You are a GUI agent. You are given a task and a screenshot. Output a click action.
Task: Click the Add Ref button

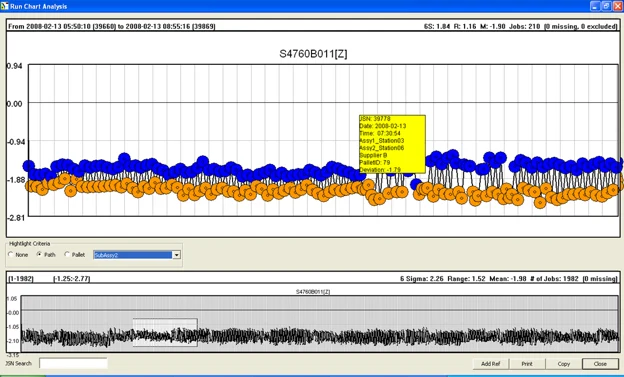click(x=491, y=364)
